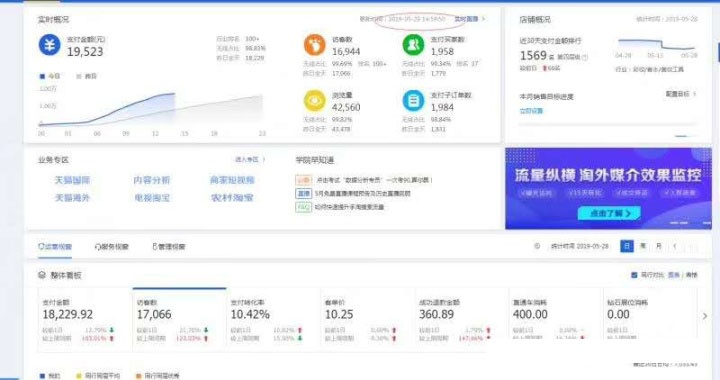Screen dimensions: 720x380
Task: Select the 日 period button
Action: pyautogui.click(x=627, y=246)
